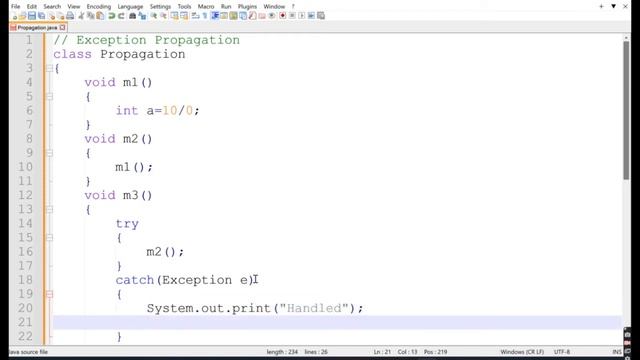Screen dimensions: 640x360
Task: Collapse the try block fold marker on line 15
Action: click(49, 238)
